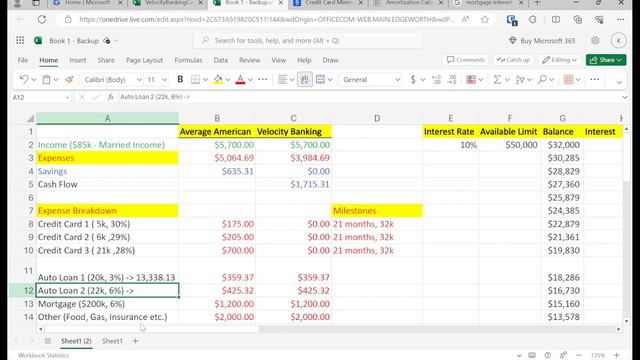
Task: Click the cell Borders icon
Action: pyautogui.click(x=196, y=80)
